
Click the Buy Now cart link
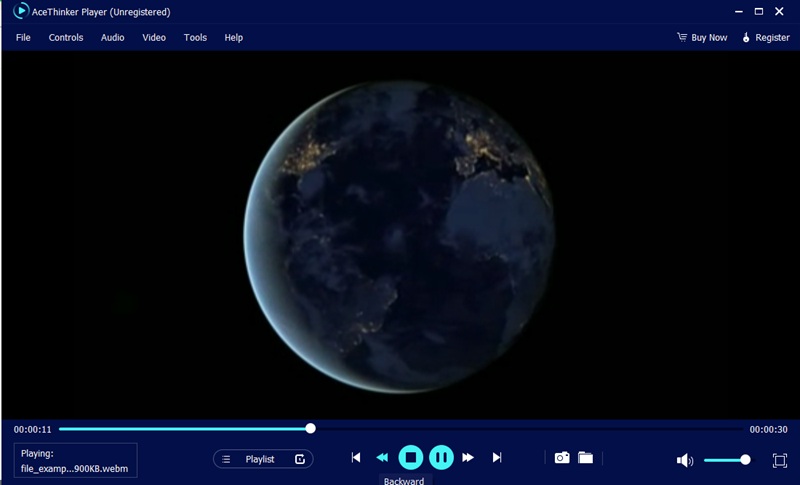[702, 38]
